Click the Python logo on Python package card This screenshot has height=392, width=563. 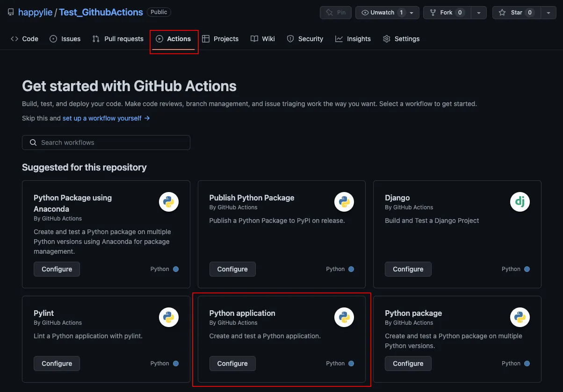pos(520,318)
